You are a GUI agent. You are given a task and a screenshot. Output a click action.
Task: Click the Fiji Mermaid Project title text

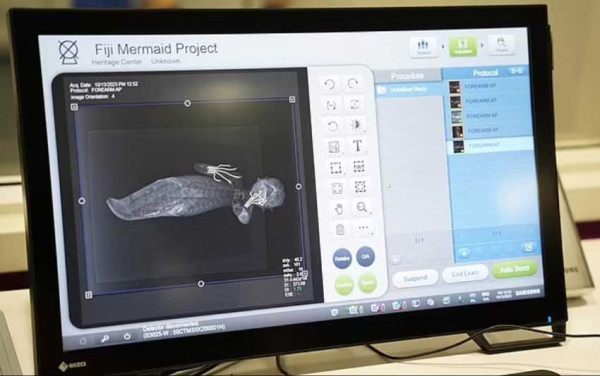[x=156, y=49]
